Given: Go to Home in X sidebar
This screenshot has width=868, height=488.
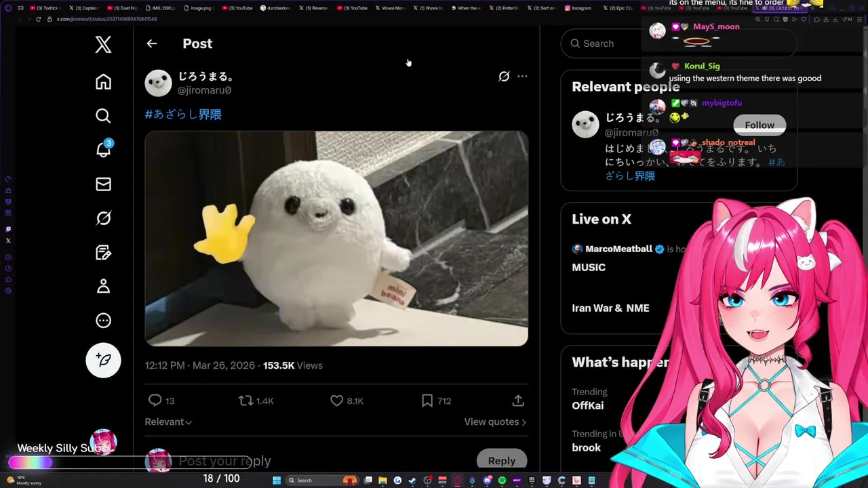Looking at the screenshot, I should (103, 82).
